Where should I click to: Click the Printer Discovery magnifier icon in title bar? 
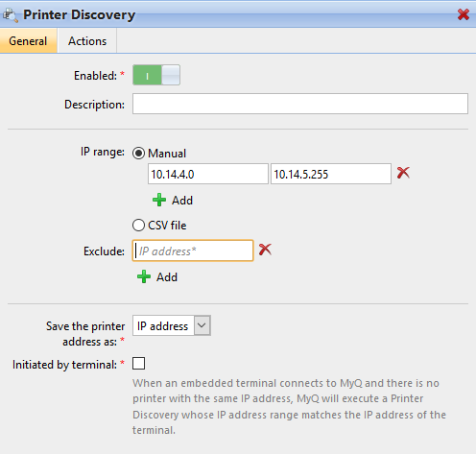pyautogui.click(x=11, y=15)
